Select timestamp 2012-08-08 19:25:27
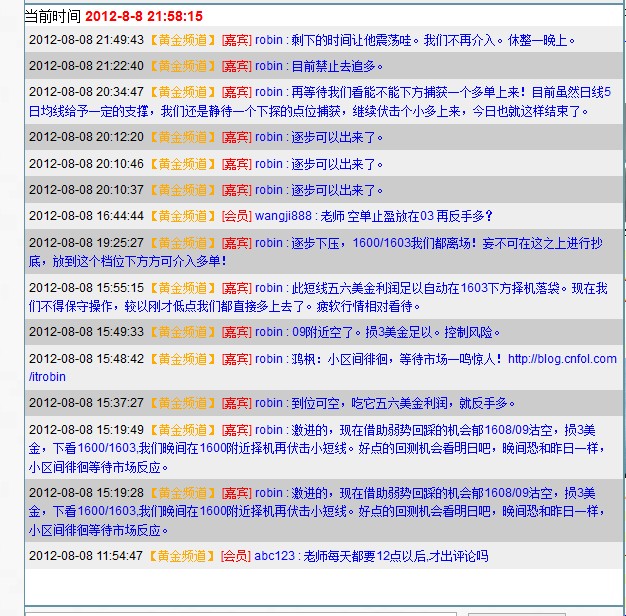The height and width of the screenshot is (616, 626). (x=86, y=243)
